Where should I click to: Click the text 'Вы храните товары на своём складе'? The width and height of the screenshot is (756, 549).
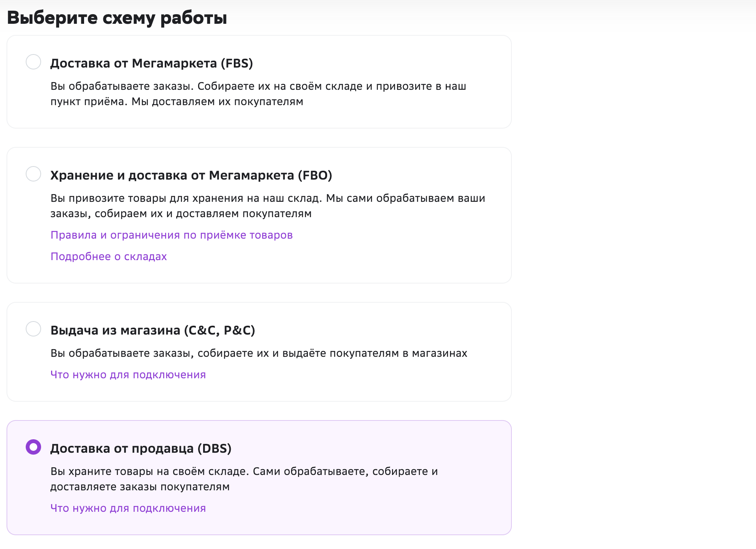pyautogui.click(x=150, y=471)
